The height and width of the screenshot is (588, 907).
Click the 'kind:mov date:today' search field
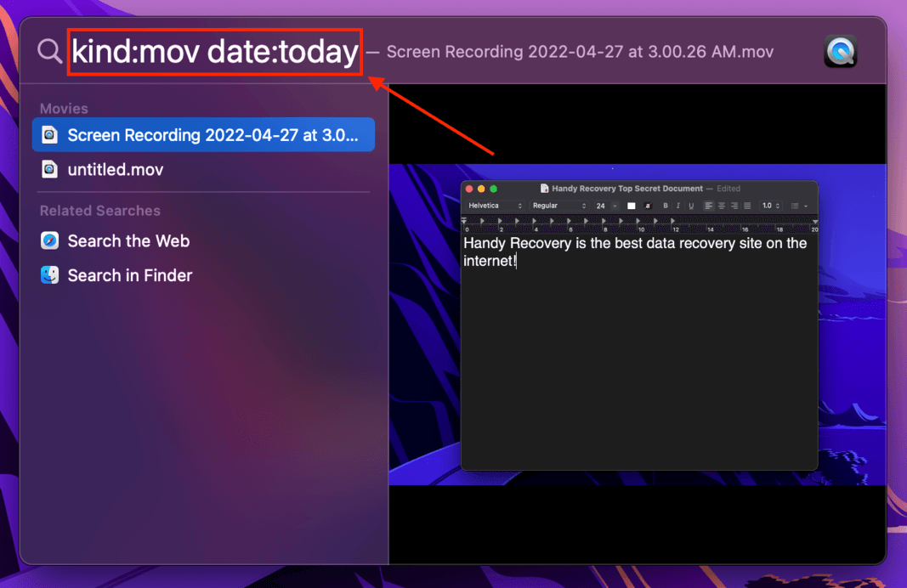[214, 52]
